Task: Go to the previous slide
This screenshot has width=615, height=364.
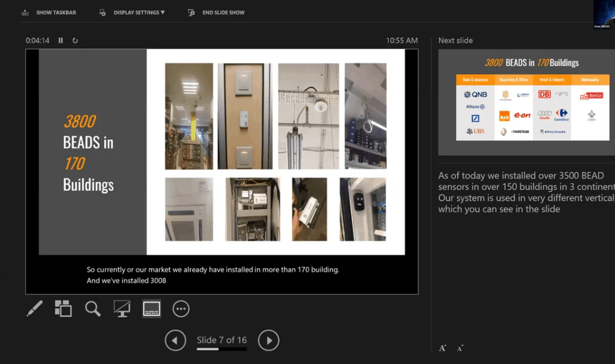Action: click(175, 340)
